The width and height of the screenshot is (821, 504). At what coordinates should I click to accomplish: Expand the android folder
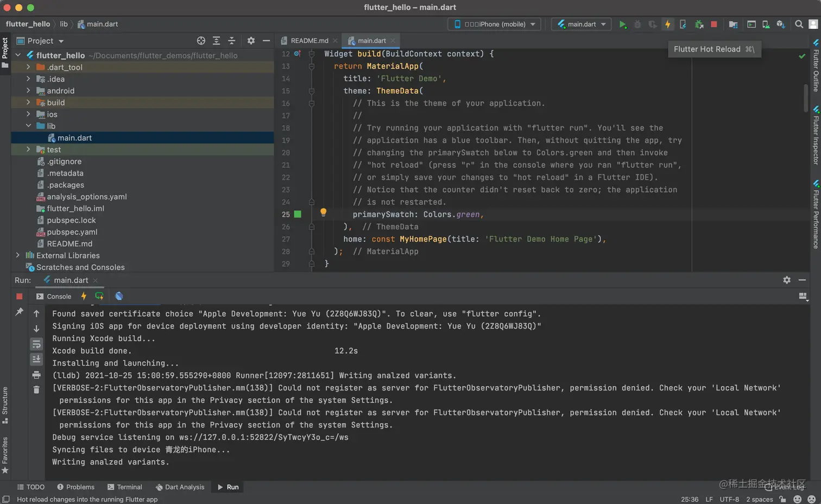pos(28,91)
